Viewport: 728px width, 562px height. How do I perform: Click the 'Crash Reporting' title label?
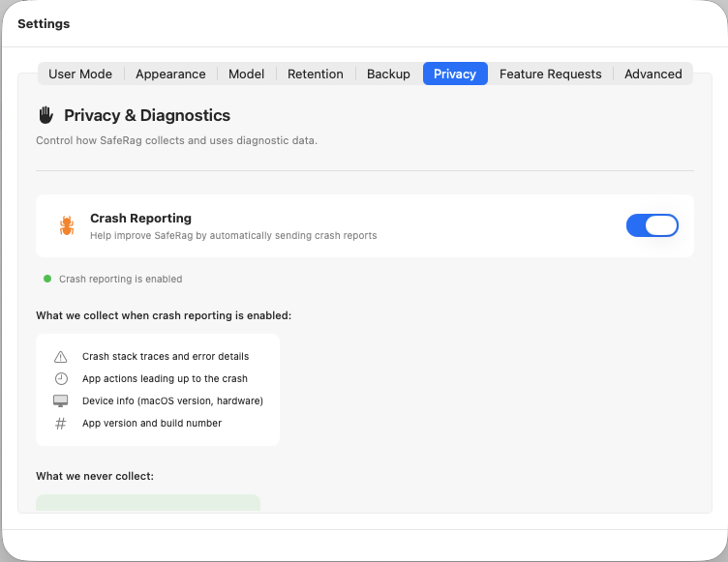(140, 218)
